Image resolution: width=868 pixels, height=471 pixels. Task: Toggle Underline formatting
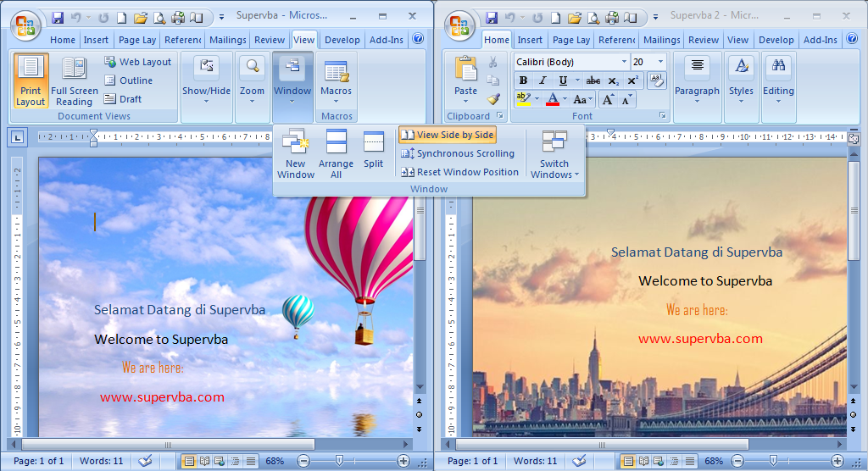[563, 80]
